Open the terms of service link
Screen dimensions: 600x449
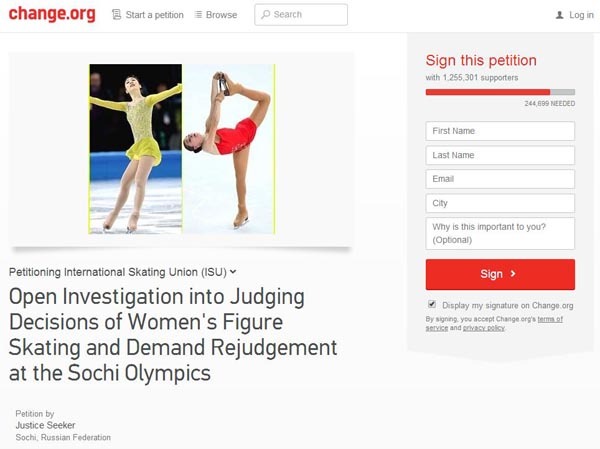point(494,323)
